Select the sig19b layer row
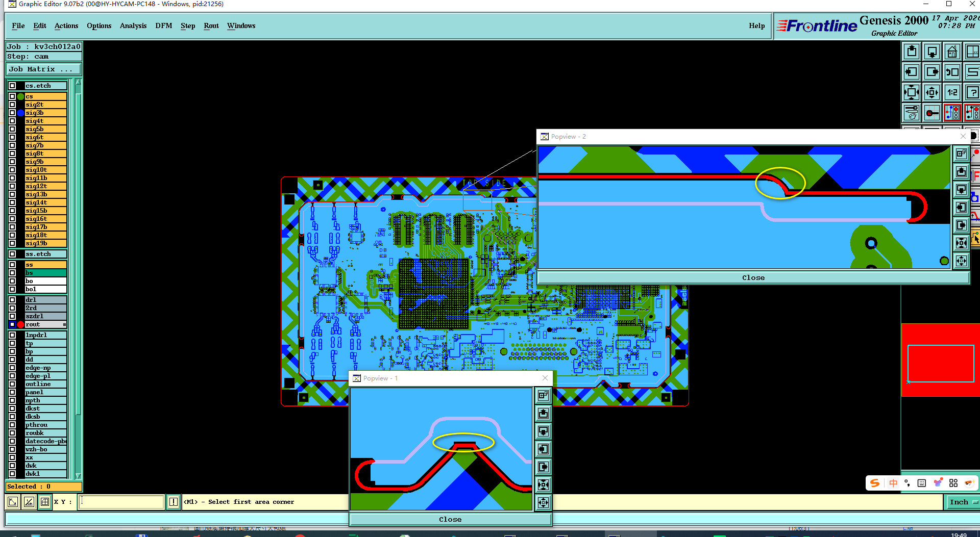The image size is (980, 537). (45, 243)
